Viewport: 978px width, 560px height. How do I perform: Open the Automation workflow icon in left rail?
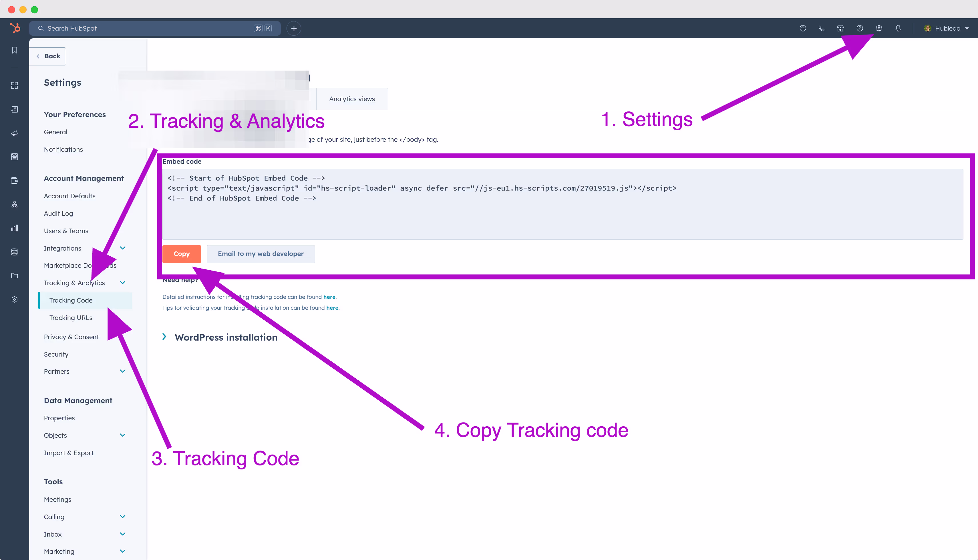(15, 204)
